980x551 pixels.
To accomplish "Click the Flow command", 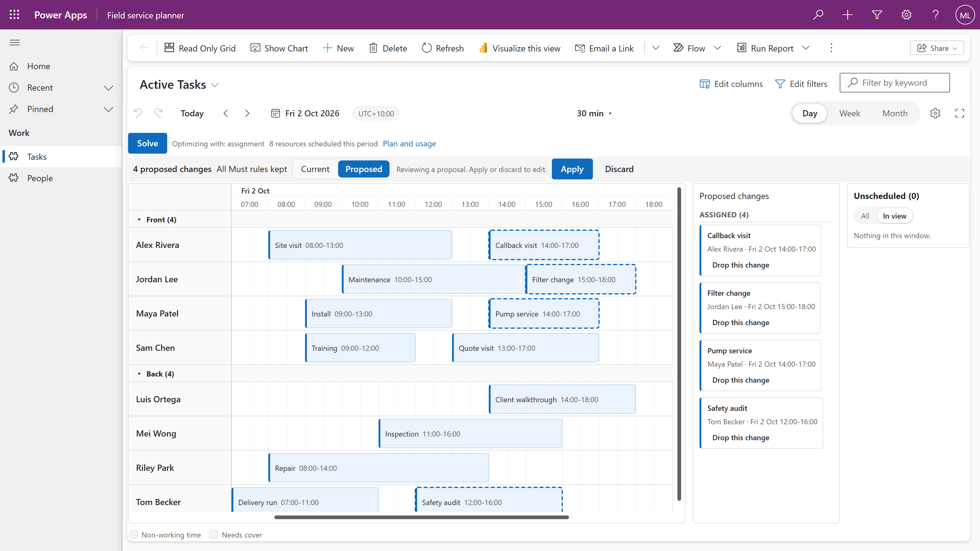I will [689, 48].
